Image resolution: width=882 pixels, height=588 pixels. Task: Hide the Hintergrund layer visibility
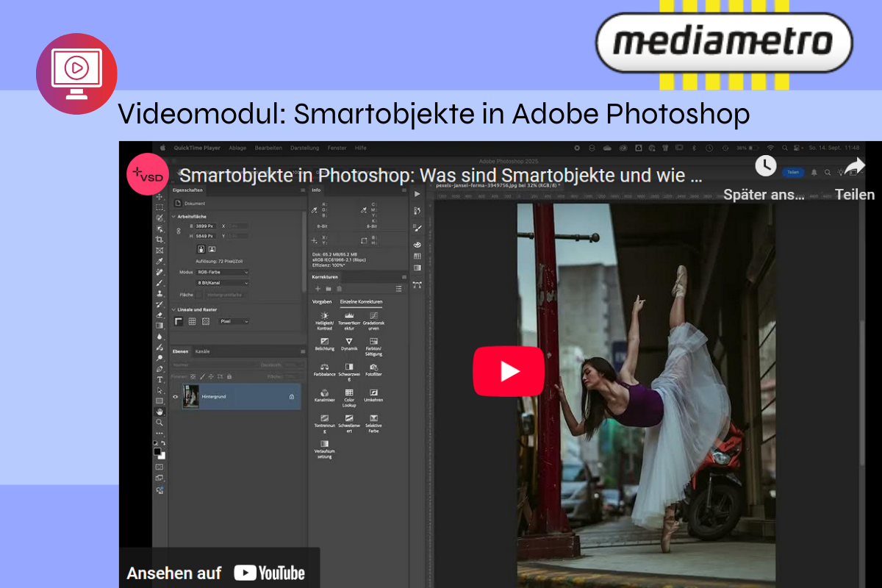(x=174, y=397)
